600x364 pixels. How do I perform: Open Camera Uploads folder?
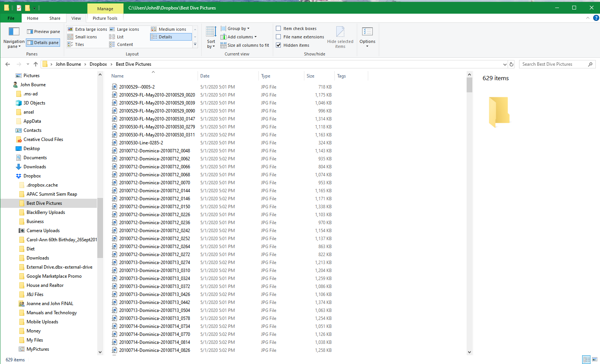coord(43,231)
